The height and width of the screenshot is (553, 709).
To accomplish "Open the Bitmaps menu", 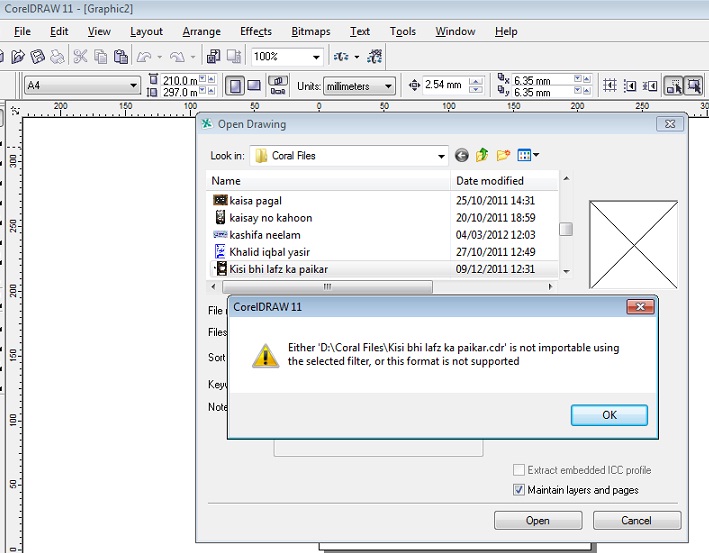I will click(310, 31).
